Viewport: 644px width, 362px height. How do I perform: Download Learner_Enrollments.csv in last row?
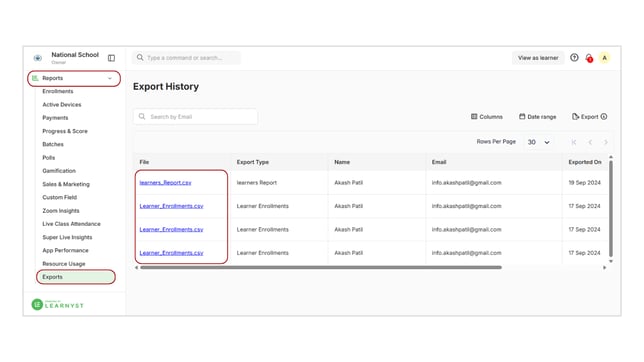tap(171, 253)
